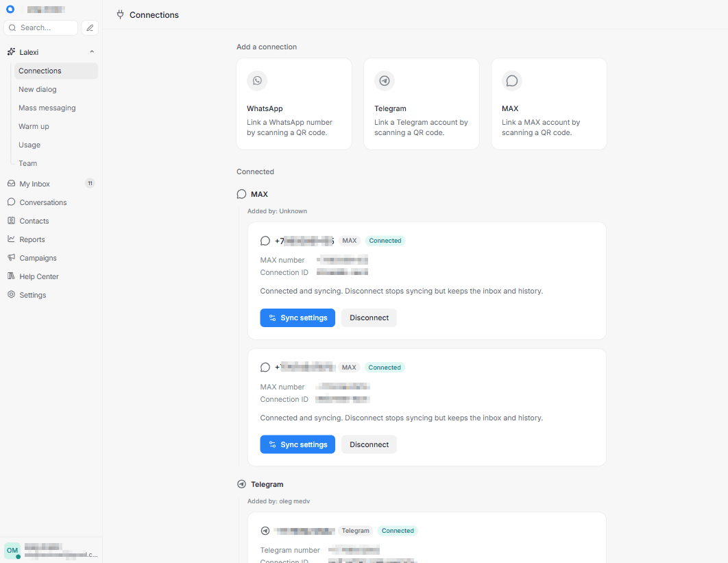Click the WhatsApp icon in the add connection card
This screenshot has width=728, height=563.
(257, 81)
